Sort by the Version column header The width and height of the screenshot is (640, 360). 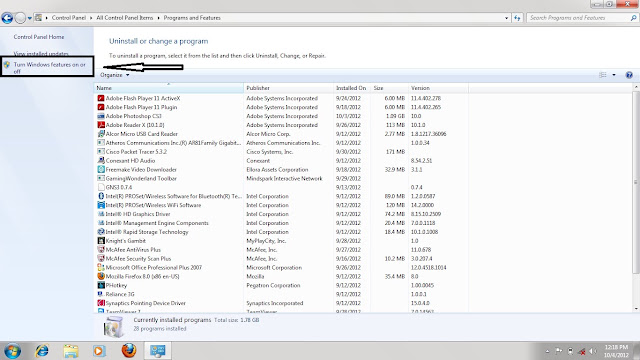438,88
